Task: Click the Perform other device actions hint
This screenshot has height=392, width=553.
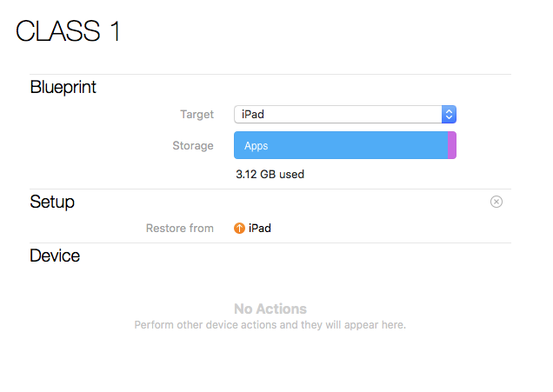Action: click(270, 325)
